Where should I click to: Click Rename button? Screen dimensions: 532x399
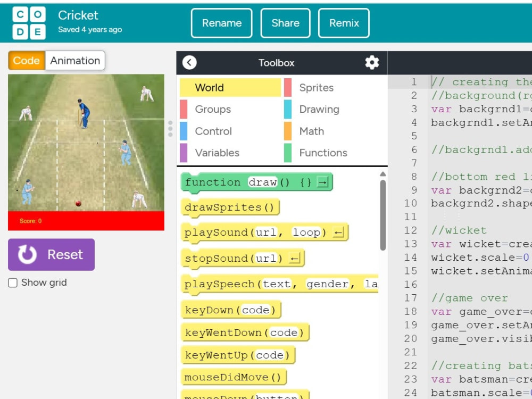click(221, 23)
